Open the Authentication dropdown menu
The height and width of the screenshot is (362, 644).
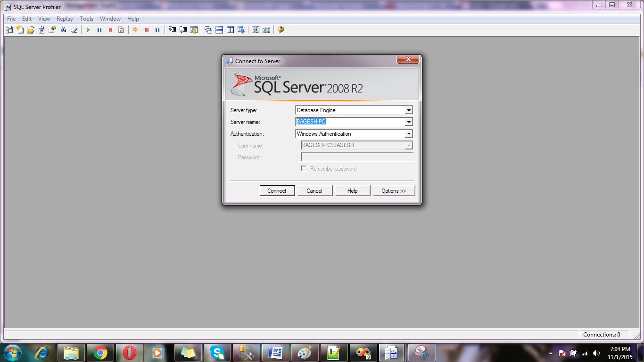point(409,133)
